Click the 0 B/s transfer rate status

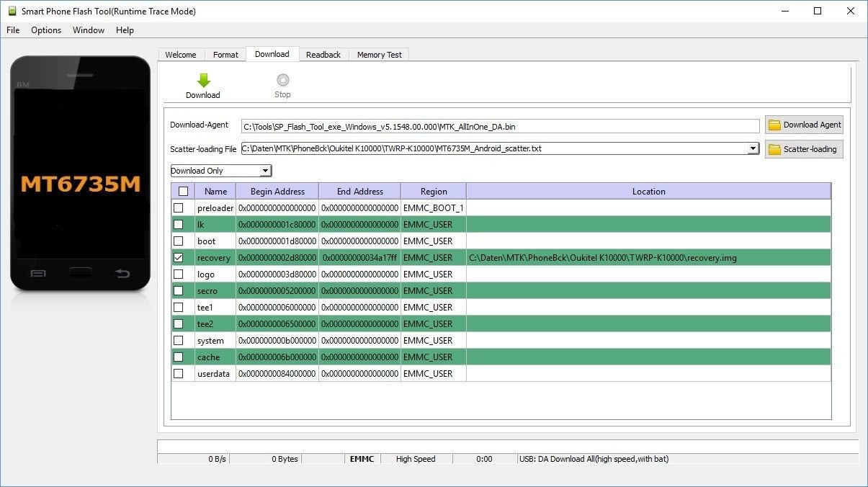pyautogui.click(x=192, y=459)
